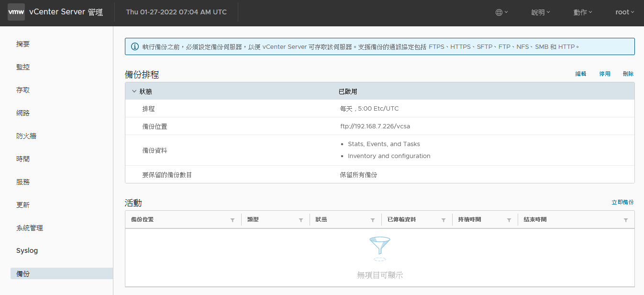Viewport: 644px width, 295px height.
Task: Filter the 備份位置 column
Action: pos(233,220)
